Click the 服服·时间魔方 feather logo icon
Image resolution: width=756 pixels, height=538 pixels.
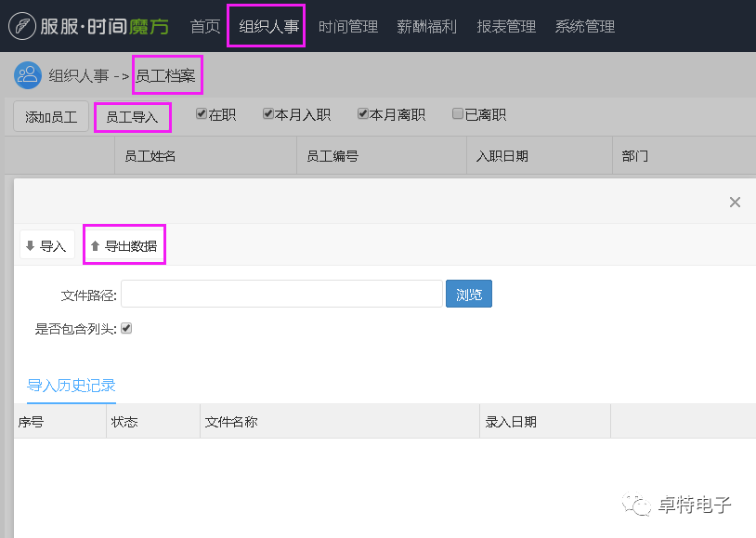click(22, 26)
